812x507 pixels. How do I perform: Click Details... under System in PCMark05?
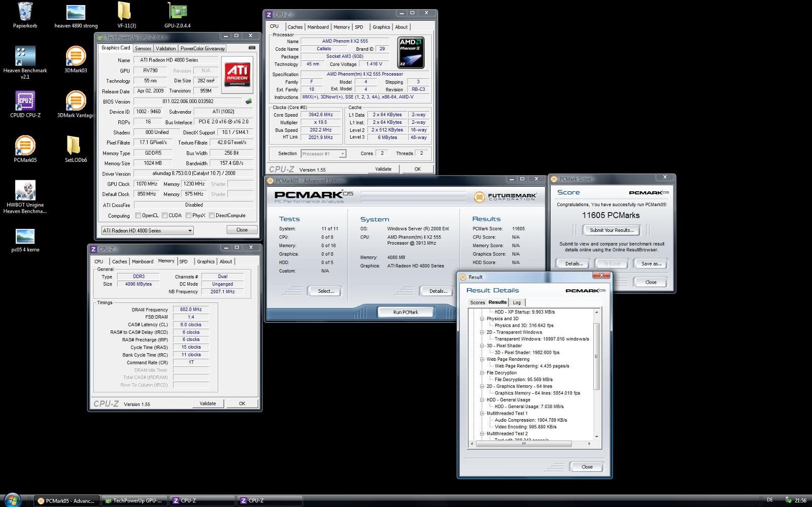pos(438,291)
